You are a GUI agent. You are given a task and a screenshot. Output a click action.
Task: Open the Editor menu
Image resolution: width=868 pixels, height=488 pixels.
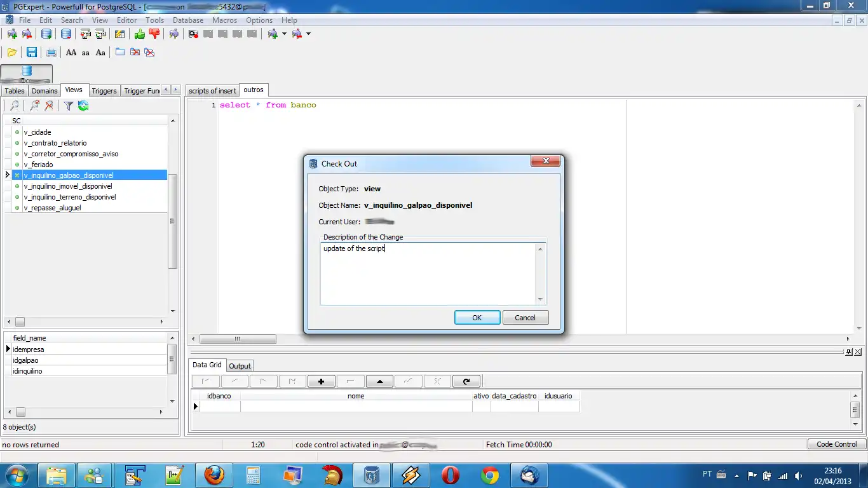(x=126, y=20)
